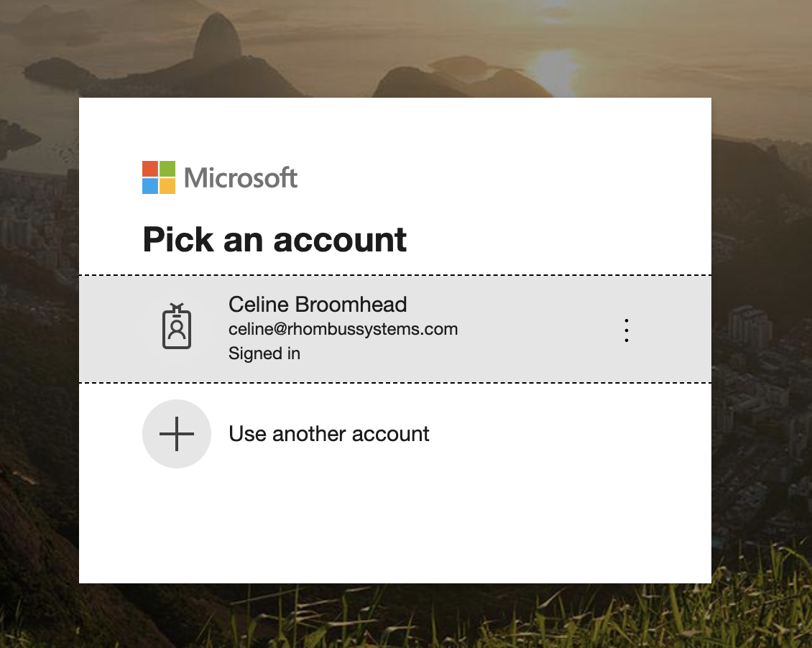The width and height of the screenshot is (812, 648).
Task: Click the badge avatar icon for Celine
Action: (x=177, y=326)
